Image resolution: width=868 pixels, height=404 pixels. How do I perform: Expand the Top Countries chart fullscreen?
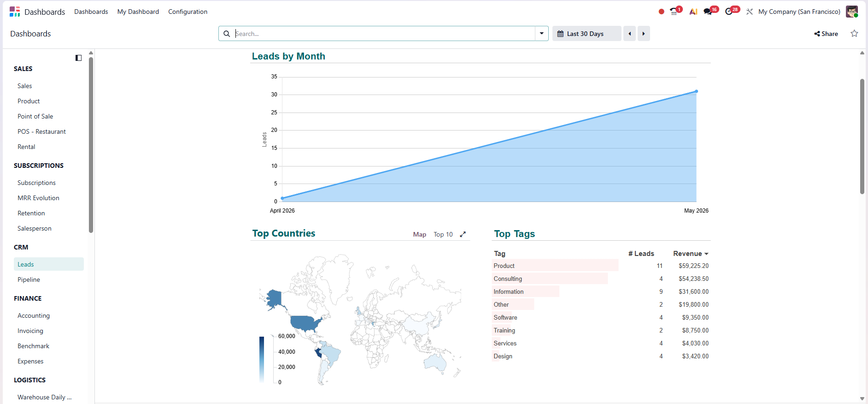point(463,234)
